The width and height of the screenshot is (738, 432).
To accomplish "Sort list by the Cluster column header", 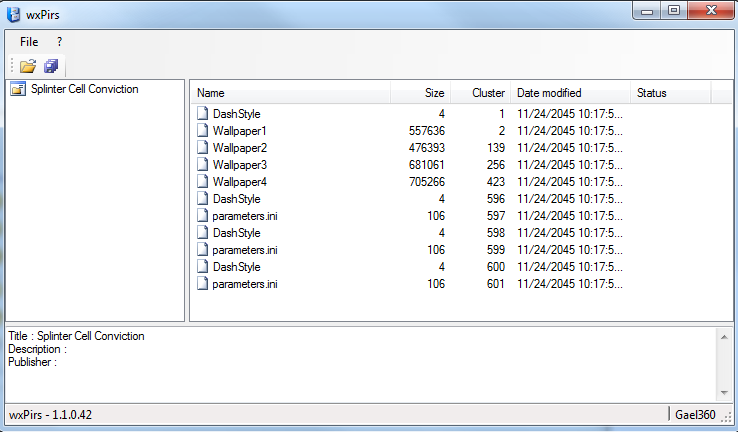I will (x=481, y=93).
